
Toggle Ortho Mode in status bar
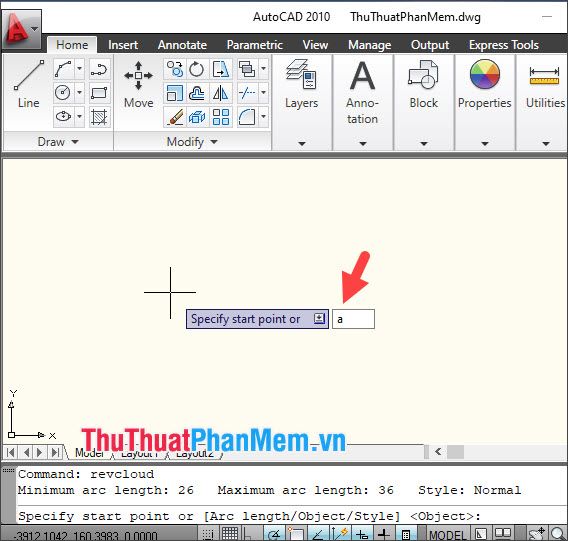click(x=249, y=534)
